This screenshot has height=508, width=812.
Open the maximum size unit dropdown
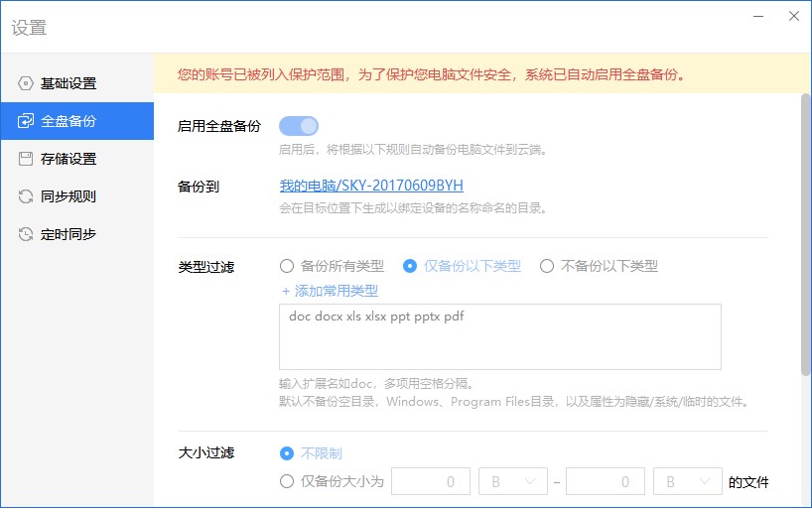pos(688,481)
